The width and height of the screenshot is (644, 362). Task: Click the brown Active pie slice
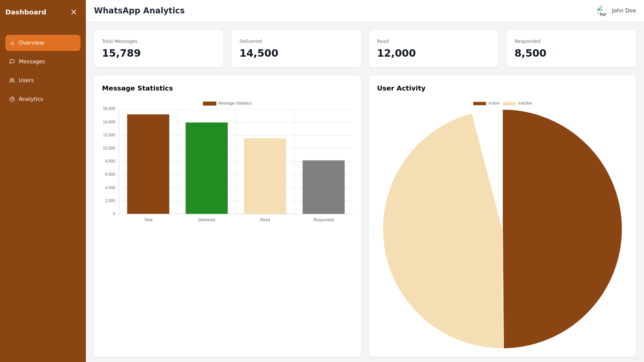coord(563,228)
